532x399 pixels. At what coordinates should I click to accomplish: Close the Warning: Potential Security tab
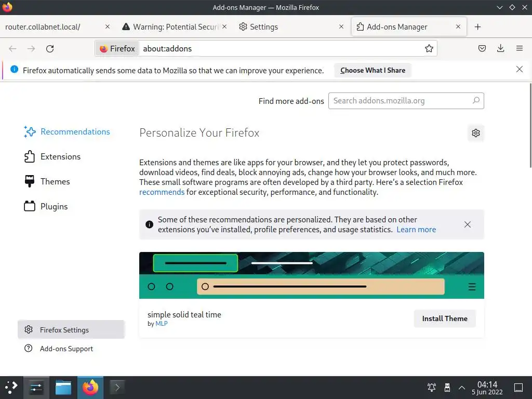(x=224, y=26)
